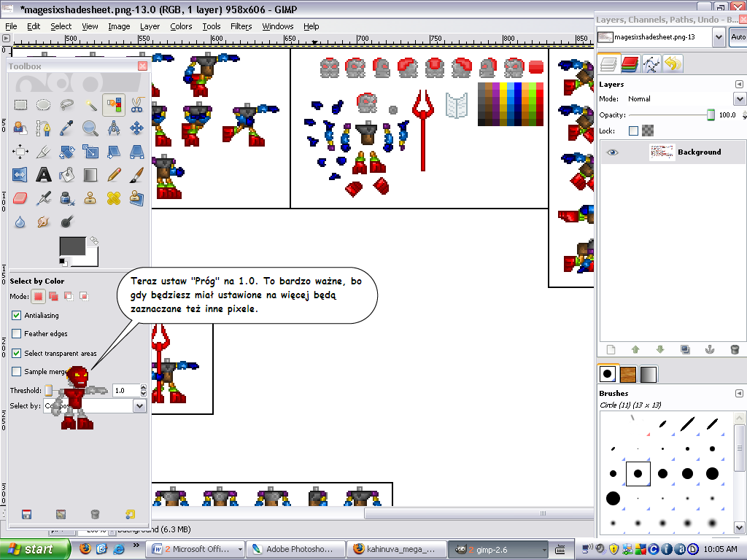
Task: Pick the Pencil tool
Action: 113,175
